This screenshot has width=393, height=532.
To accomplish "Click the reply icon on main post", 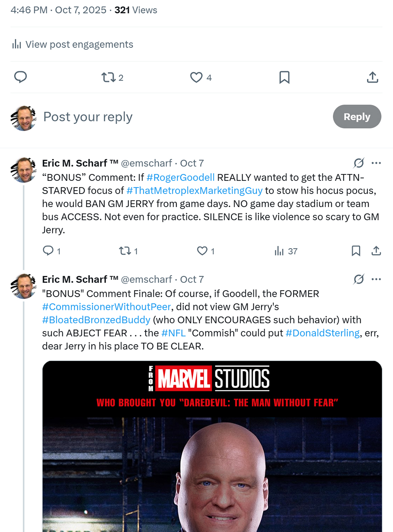I will tap(20, 77).
